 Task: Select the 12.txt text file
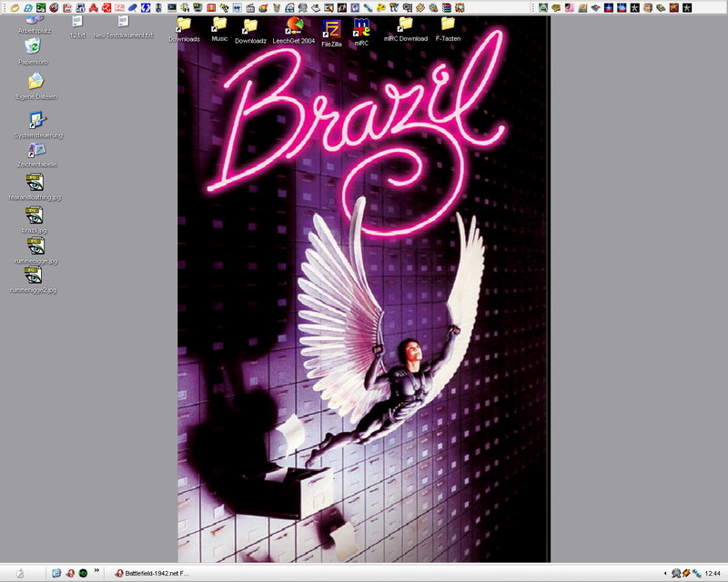click(x=77, y=27)
